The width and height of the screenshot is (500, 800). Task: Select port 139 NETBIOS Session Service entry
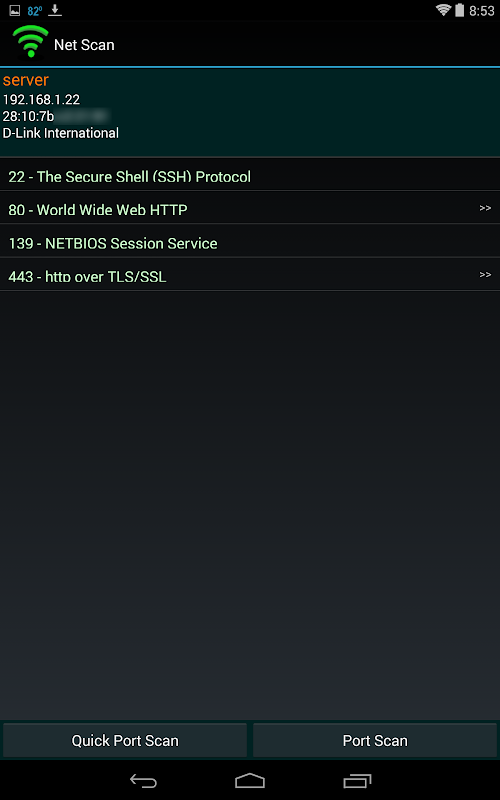250,241
